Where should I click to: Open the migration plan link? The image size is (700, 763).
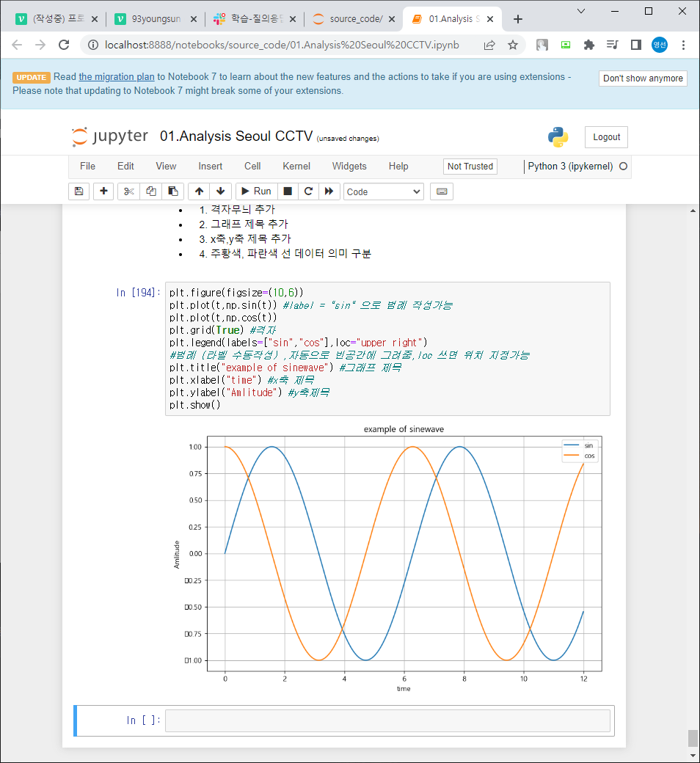pyautogui.click(x=117, y=77)
